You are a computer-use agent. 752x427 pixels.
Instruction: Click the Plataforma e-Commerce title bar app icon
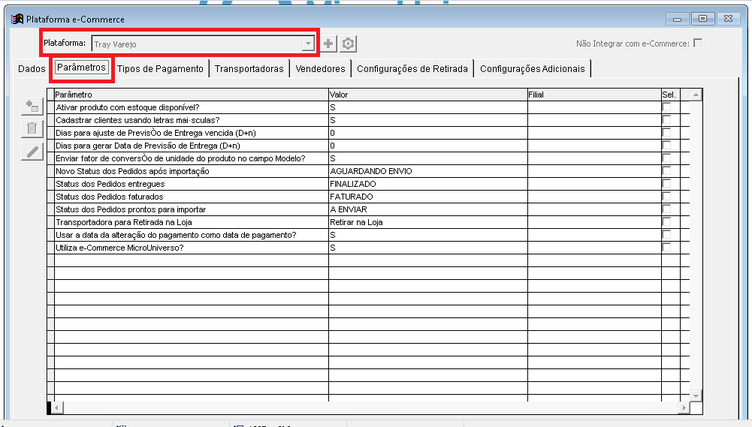(17, 19)
